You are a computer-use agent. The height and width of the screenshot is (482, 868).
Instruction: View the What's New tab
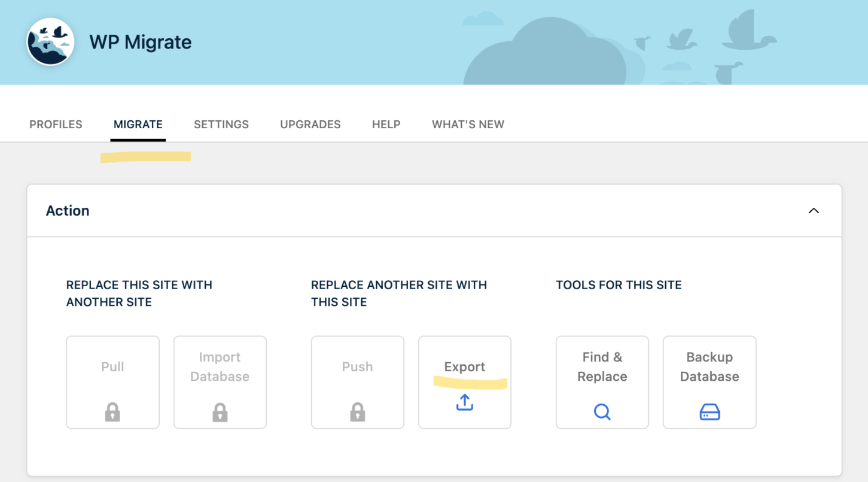(x=468, y=125)
